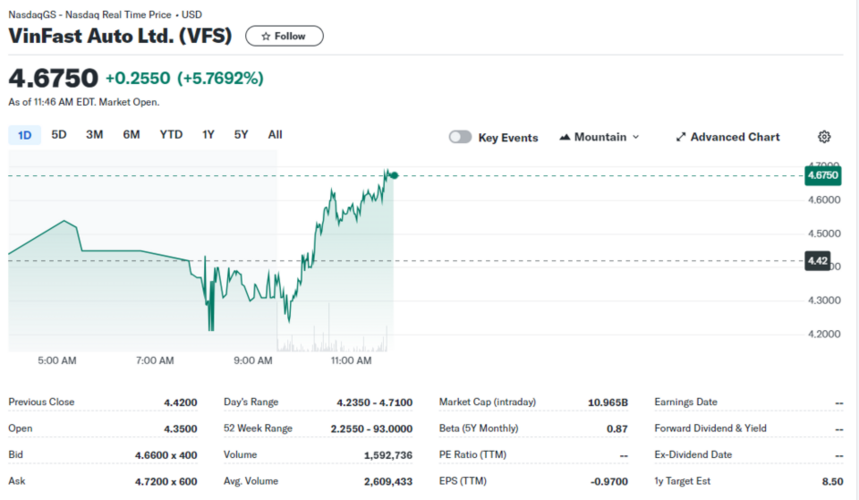Click the Market Cap value 10.965B
The width and height of the screenshot is (859, 500).
(x=608, y=403)
